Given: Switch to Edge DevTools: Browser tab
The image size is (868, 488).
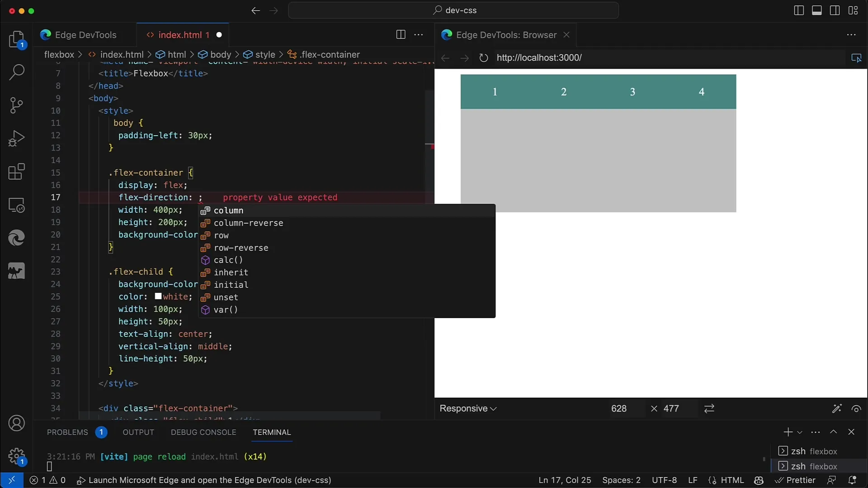Looking at the screenshot, I should click(506, 35).
